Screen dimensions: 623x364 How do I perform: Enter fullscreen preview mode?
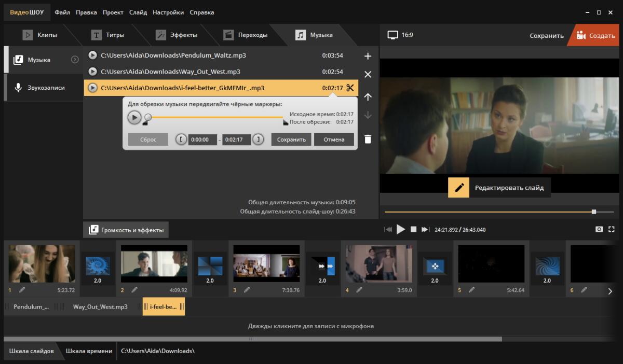coord(611,229)
